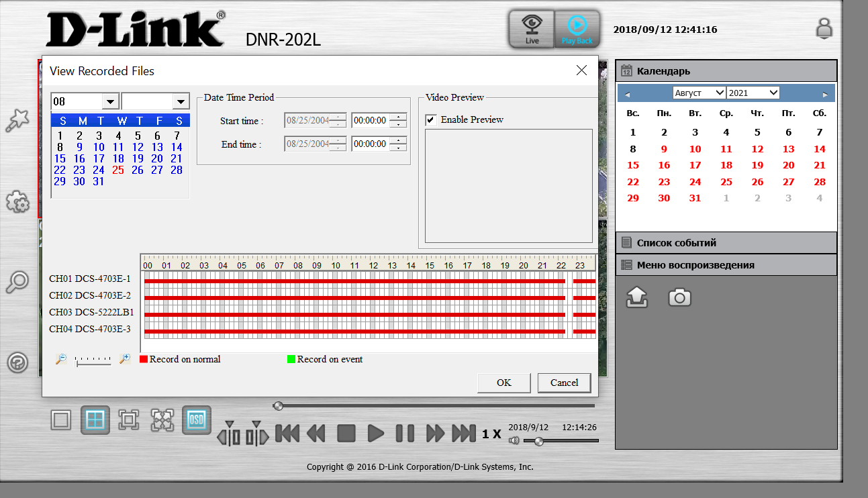The image size is (868, 498).
Task: Open settings gear in left sidebar
Action: (17, 202)
